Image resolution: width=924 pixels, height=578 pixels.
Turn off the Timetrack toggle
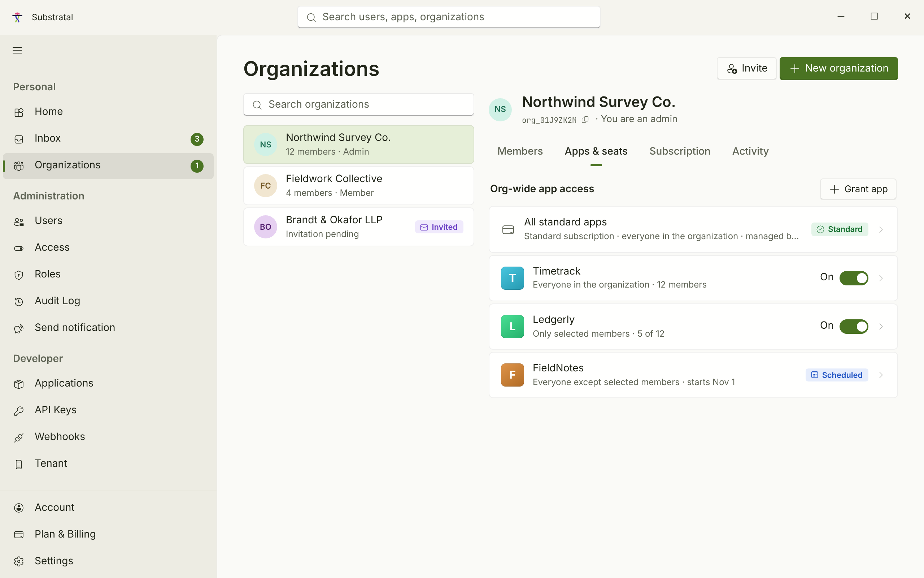[x=854, y=278]
